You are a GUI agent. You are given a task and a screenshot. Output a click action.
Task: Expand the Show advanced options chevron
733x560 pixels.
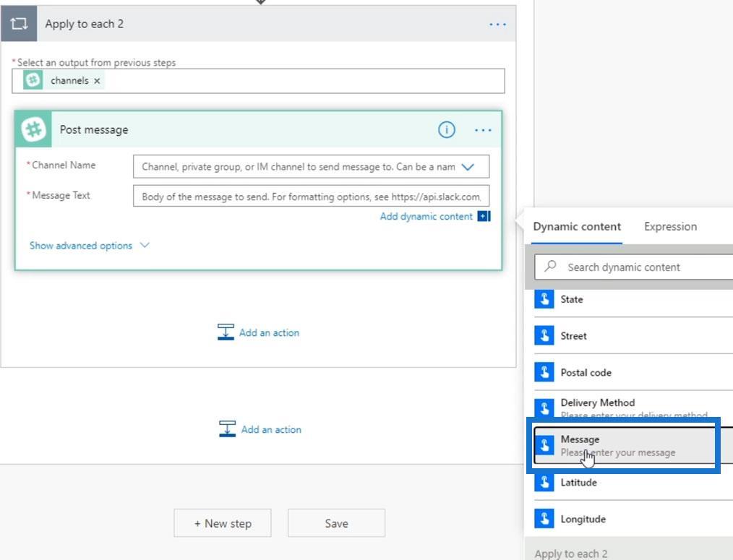(x=145, y=245)
